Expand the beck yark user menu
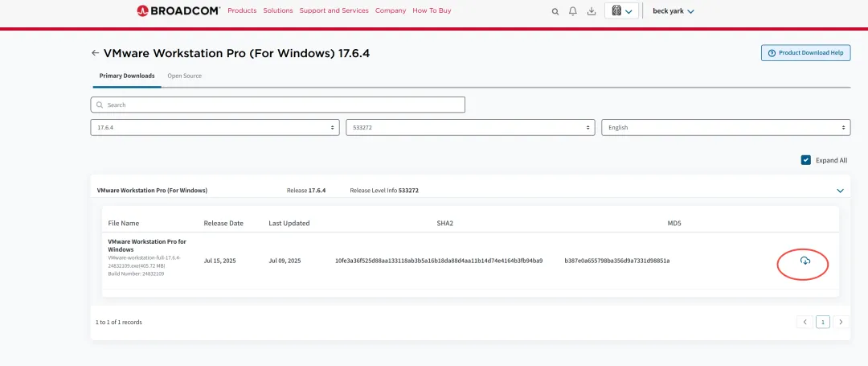The width and height of the screenshot is (868, 366). [674, 11]
